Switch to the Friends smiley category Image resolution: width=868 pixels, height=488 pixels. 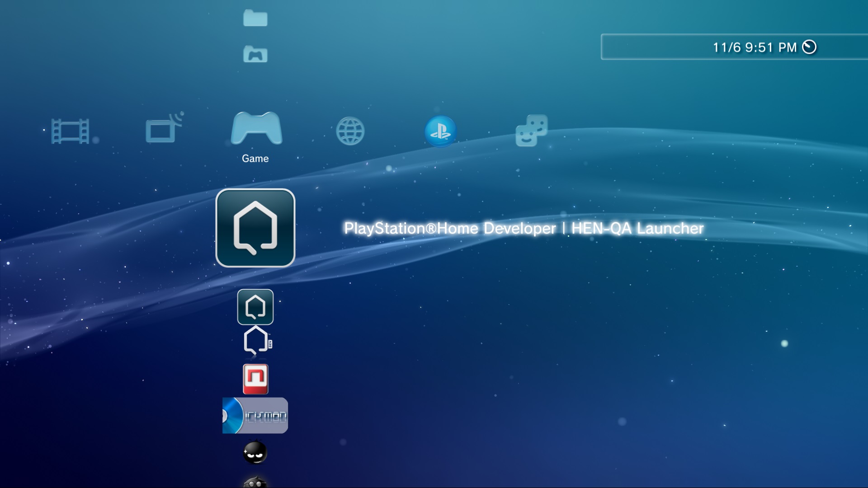click(x=531, y=130)
